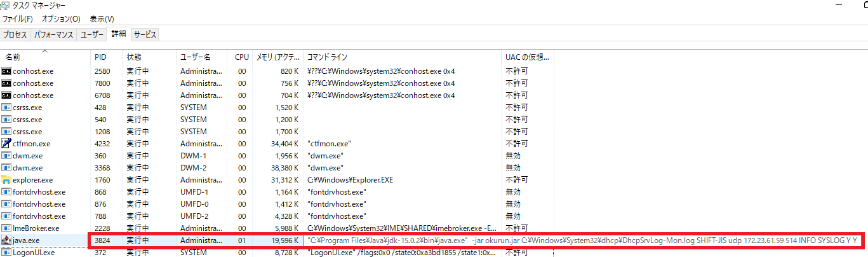The height and width of the screenshot is (257, 868).
Task: Click the csrss.exe icon for PID 1208
Action: [6, 132]
